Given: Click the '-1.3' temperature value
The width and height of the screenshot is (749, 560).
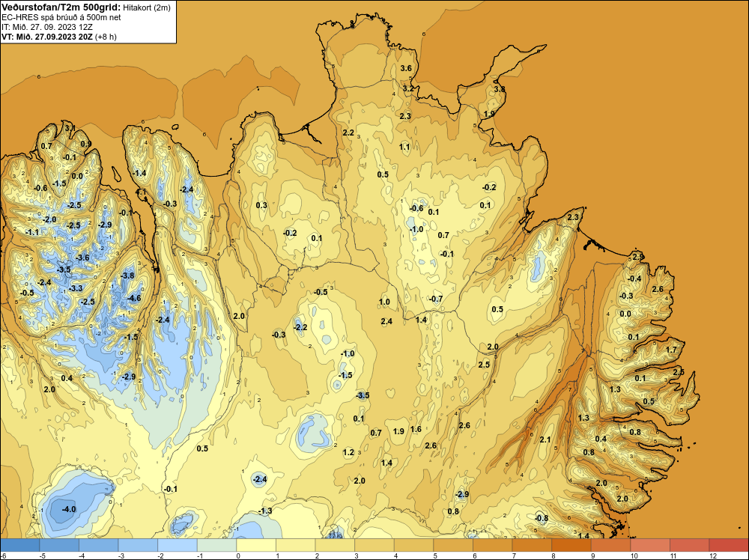Looking at the screenshot, I should pos(265,511).
